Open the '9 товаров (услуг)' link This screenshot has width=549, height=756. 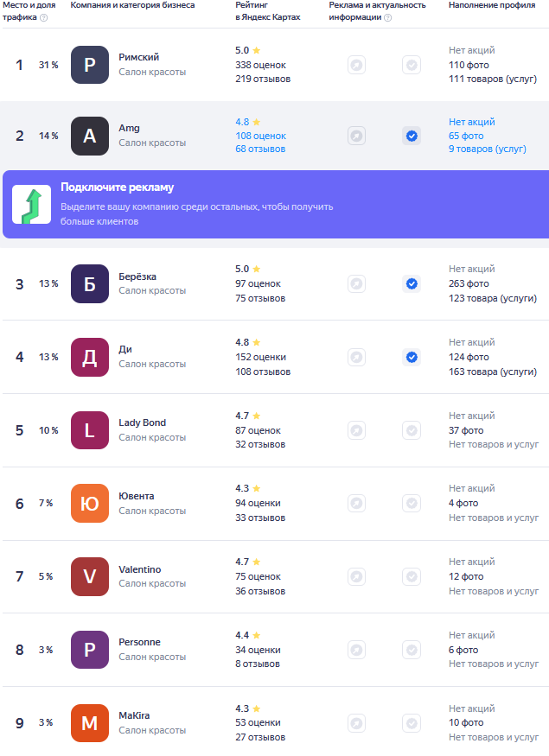coord(488,149)
